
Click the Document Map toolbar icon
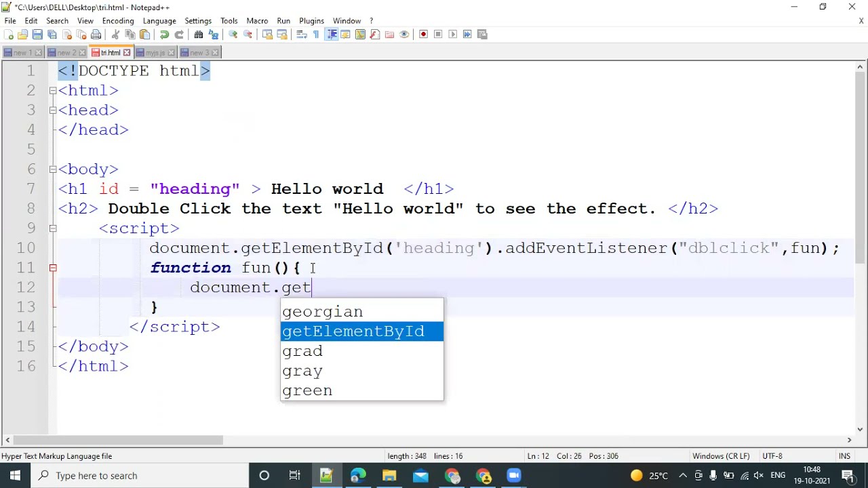coord(360,35)
